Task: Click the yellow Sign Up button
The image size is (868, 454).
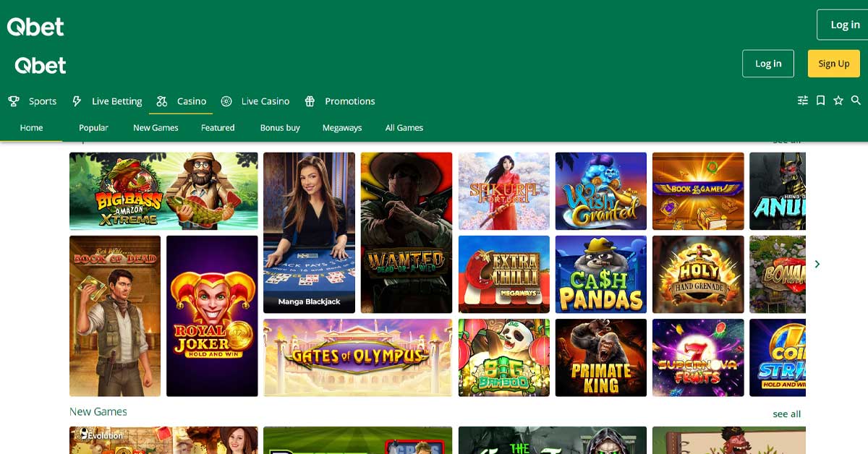Action: click(833, 64)
